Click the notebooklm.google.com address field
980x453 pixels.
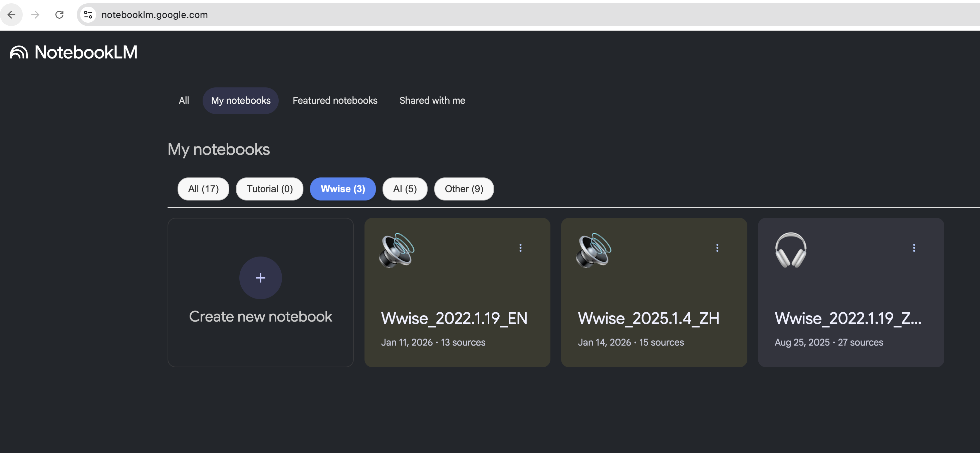pos(155,14)
